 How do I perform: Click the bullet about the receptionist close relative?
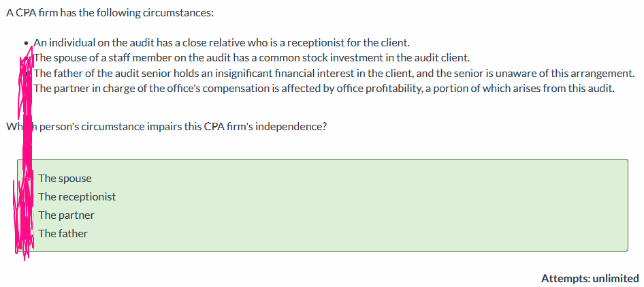pos(221,42)
